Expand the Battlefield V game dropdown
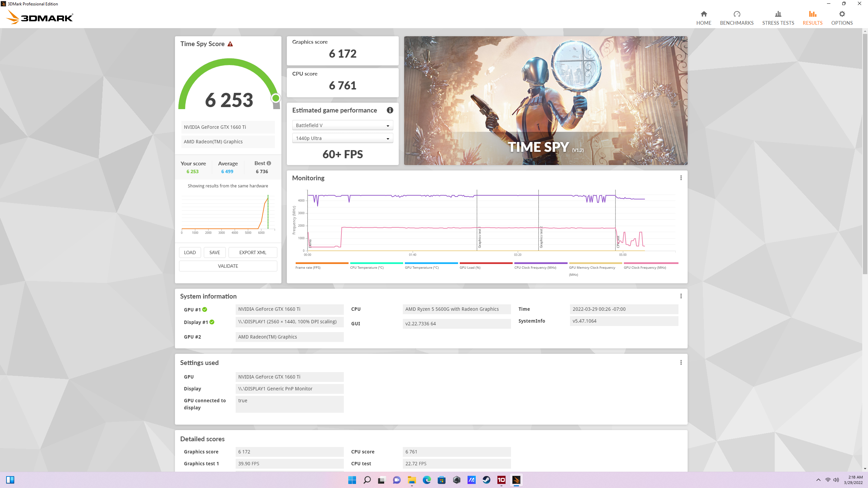868x488 pixels. point(342,125)
